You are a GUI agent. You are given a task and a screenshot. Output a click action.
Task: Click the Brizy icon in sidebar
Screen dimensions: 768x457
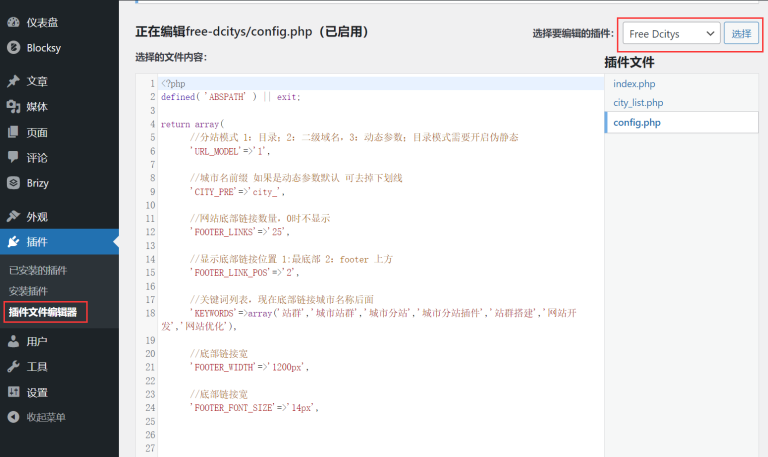13,183
